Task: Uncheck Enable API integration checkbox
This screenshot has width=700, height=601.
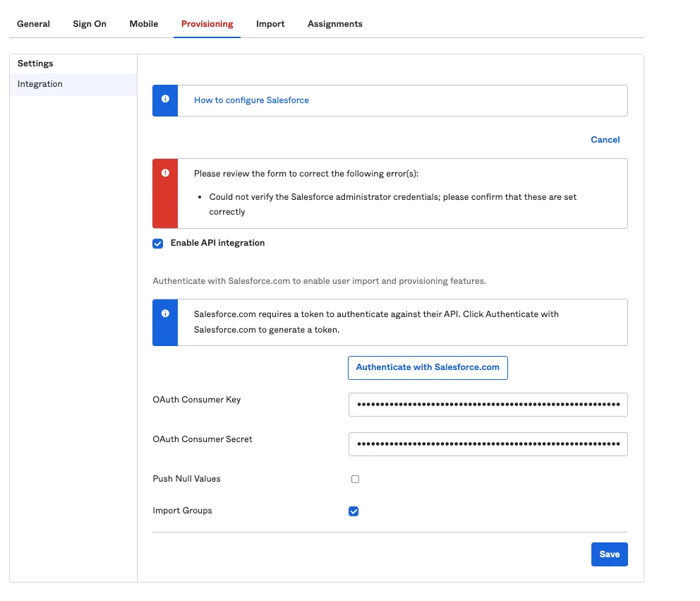Action: (x=158, y=244)
